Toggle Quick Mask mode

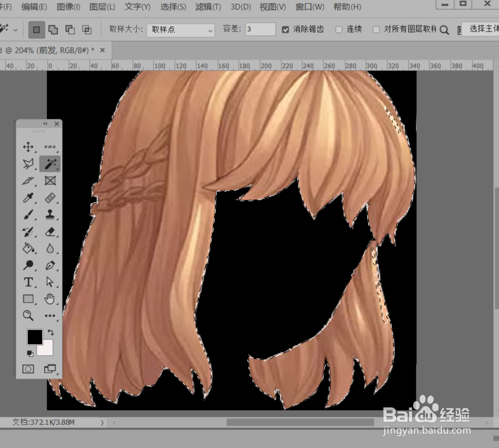29,369
